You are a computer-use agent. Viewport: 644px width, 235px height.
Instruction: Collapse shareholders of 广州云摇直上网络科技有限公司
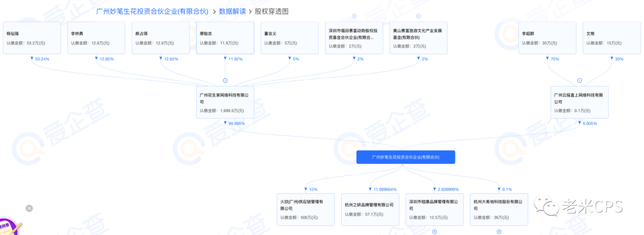coord(580,81)
